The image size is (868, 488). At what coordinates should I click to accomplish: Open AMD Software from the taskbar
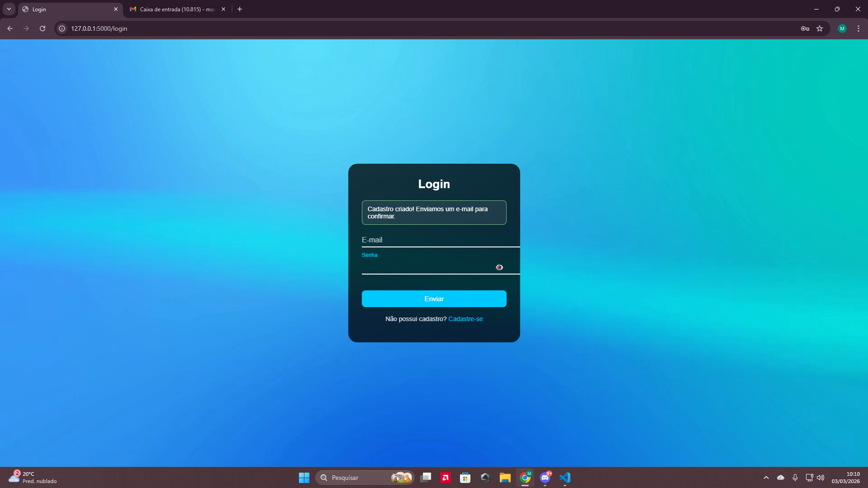446,477
